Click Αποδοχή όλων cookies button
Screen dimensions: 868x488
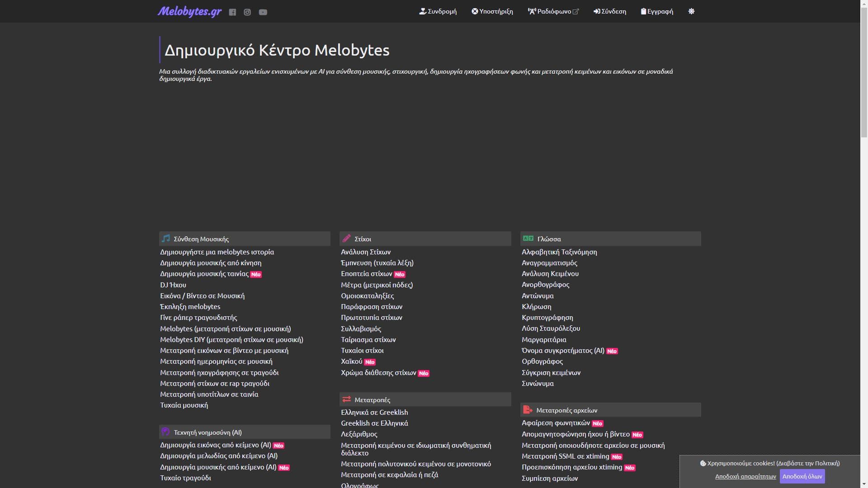tap(802, 476)
